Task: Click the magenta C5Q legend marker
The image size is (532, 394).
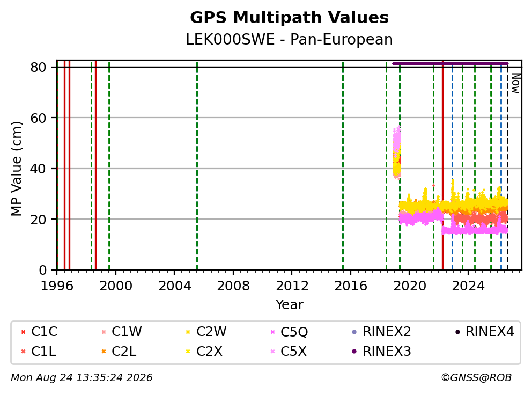Action: click(273, 332)
